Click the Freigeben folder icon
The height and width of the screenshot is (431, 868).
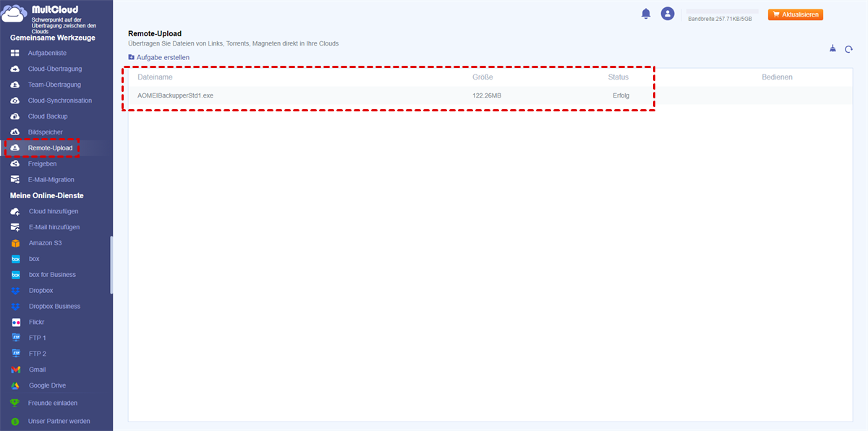coord(15,163)
